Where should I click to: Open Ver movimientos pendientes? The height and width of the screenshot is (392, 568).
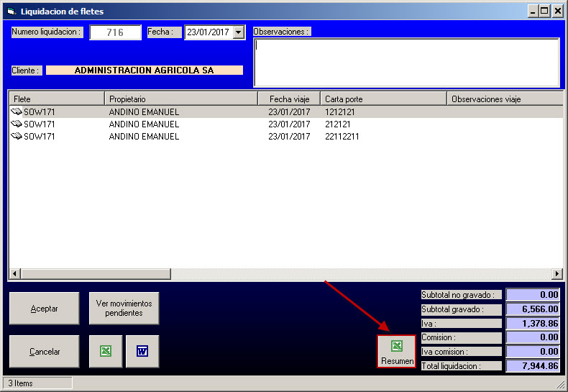[x=124, y=308]
